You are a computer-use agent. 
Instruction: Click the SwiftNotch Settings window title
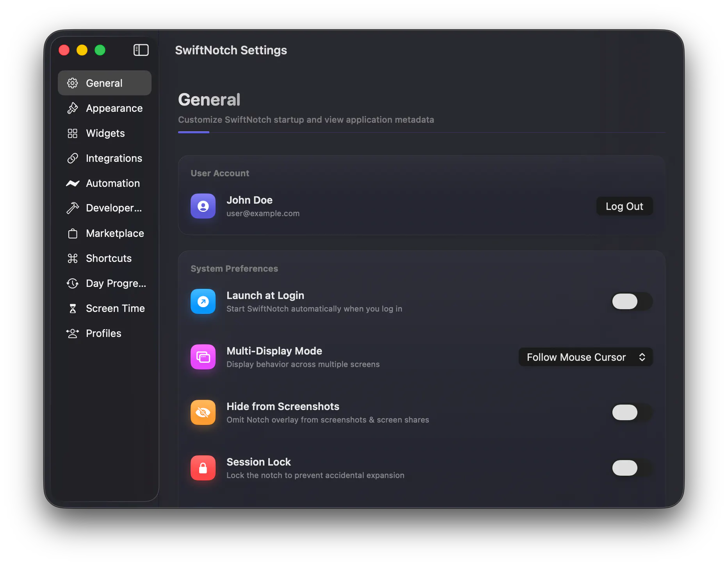click(x=231, y=50)
